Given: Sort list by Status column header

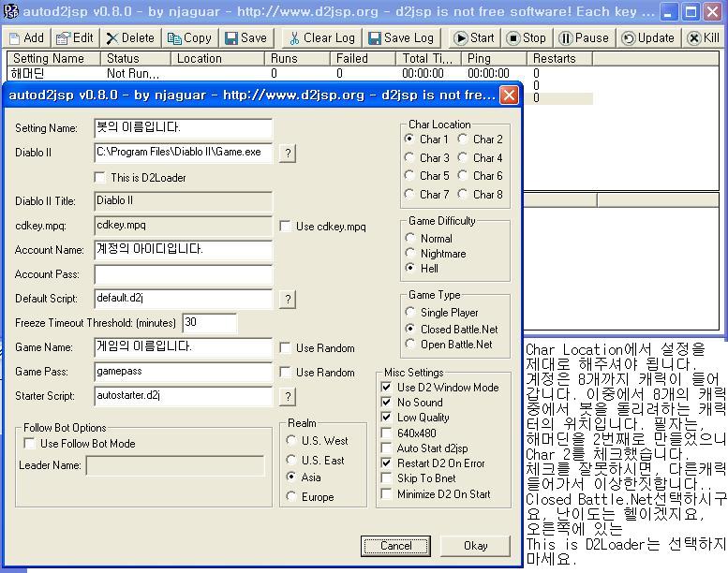Looking at the screenshot, I should 136,58.
